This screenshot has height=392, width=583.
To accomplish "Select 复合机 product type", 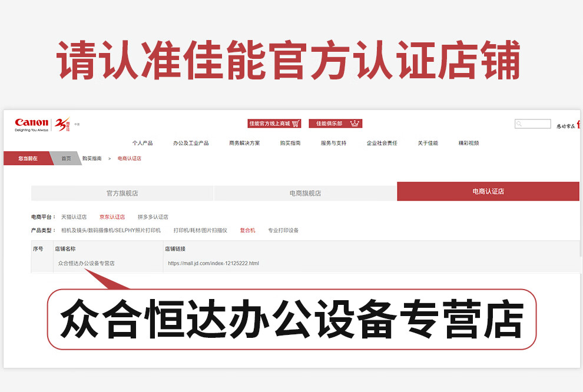I will click(x=247, y=230).
